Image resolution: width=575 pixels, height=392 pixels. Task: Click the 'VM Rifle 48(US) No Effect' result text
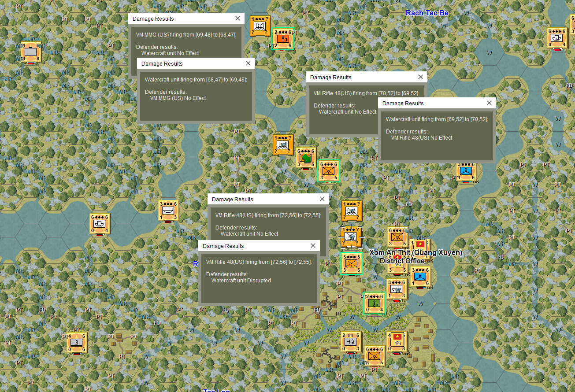[422, 138]
